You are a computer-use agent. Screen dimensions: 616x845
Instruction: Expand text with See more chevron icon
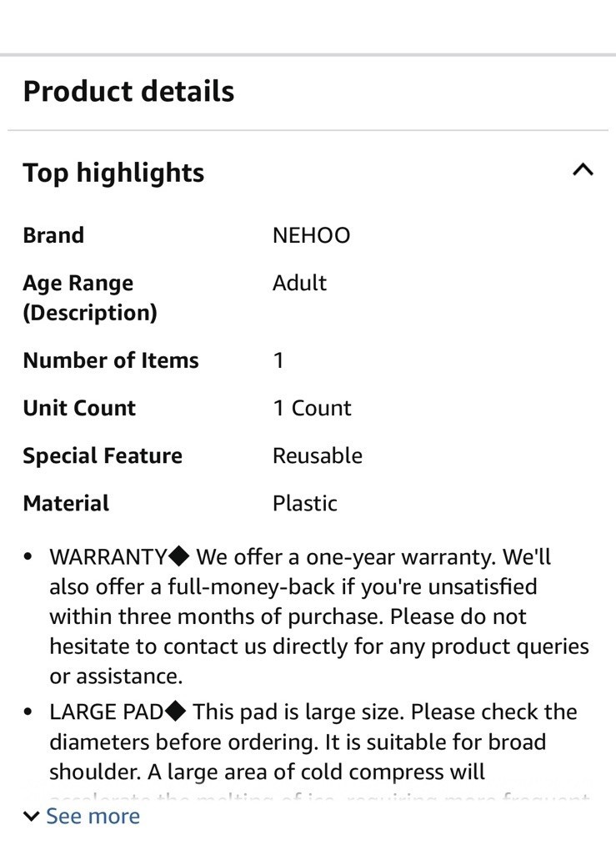point(32,817)
